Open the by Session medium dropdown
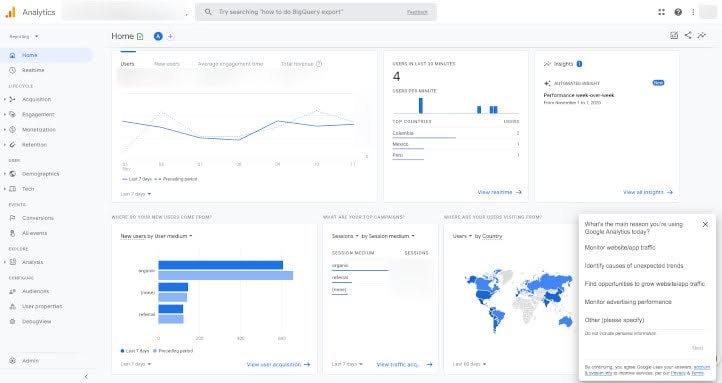 tap(388, 236)
